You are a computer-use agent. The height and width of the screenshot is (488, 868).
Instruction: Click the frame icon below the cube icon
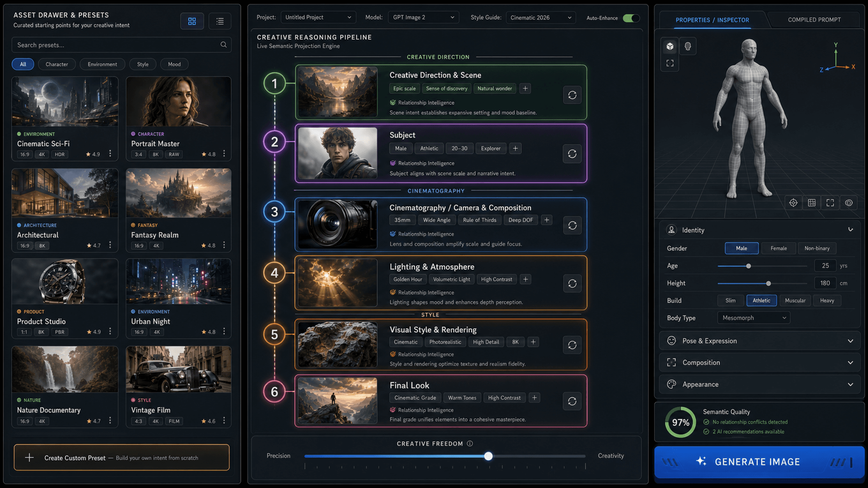tap(670, 63)
